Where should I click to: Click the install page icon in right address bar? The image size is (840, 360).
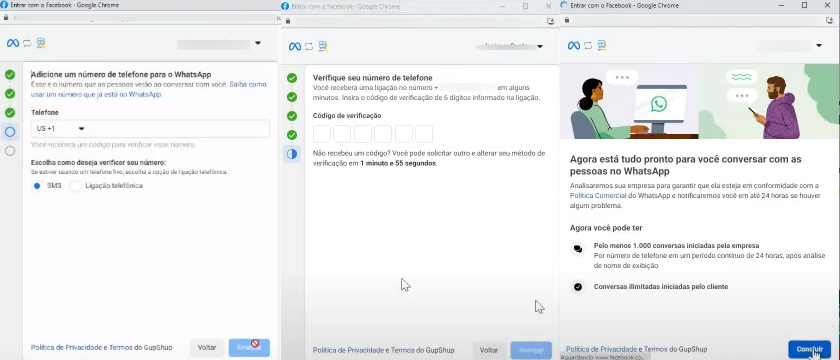pos(829,20)
